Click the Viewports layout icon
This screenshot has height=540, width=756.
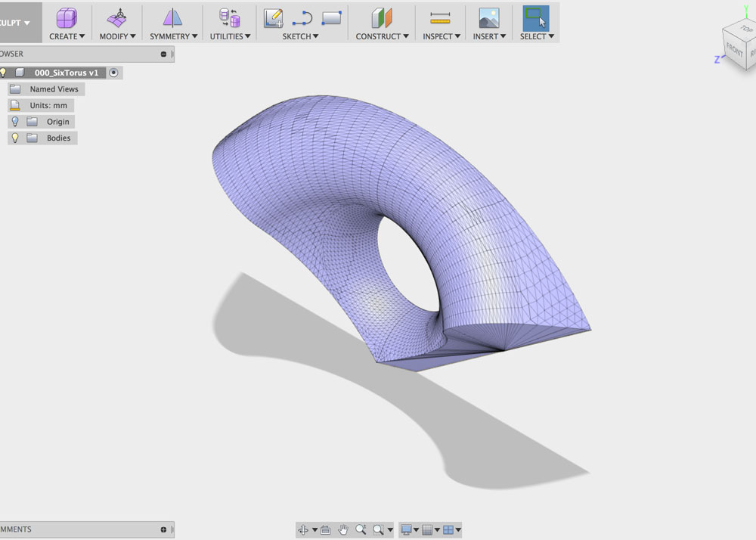[448, 530]
